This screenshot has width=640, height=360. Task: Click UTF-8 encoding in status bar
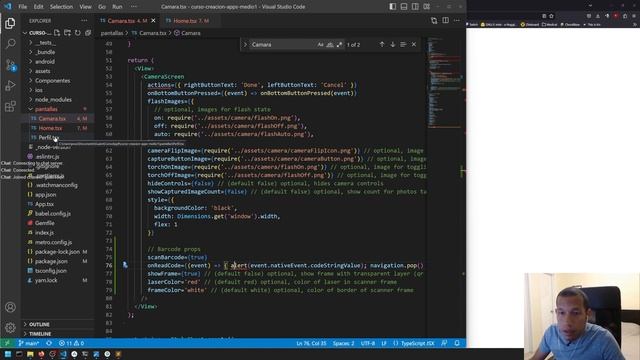368,343
